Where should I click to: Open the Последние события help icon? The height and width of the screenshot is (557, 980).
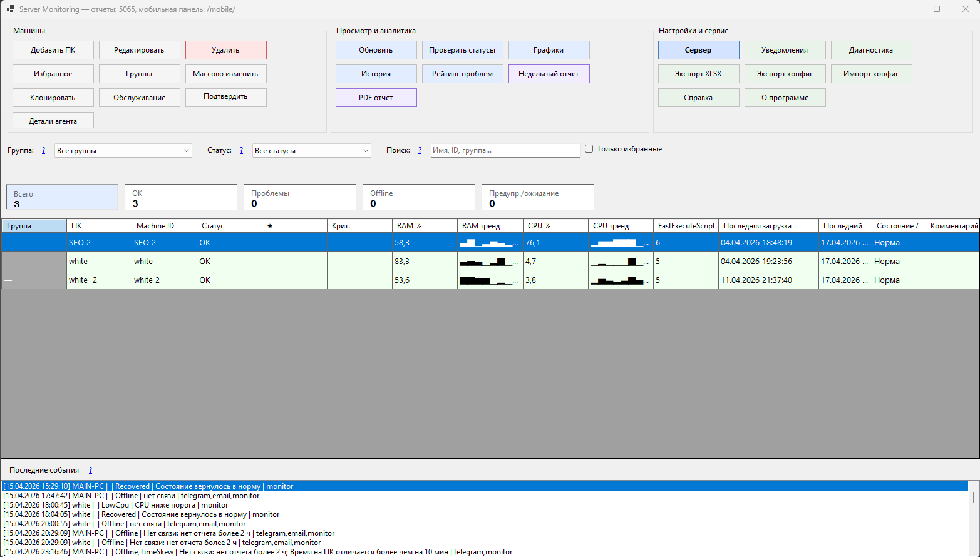tap(90, 469)
